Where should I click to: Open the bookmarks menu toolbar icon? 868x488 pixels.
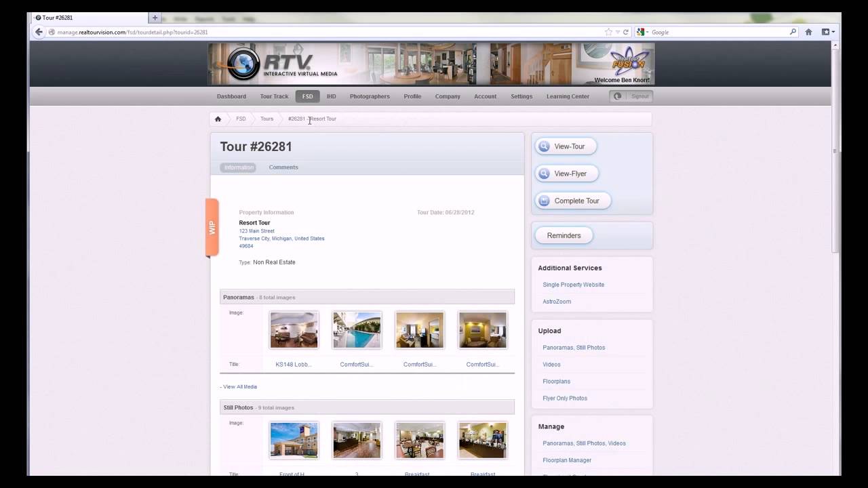[828, 32]
